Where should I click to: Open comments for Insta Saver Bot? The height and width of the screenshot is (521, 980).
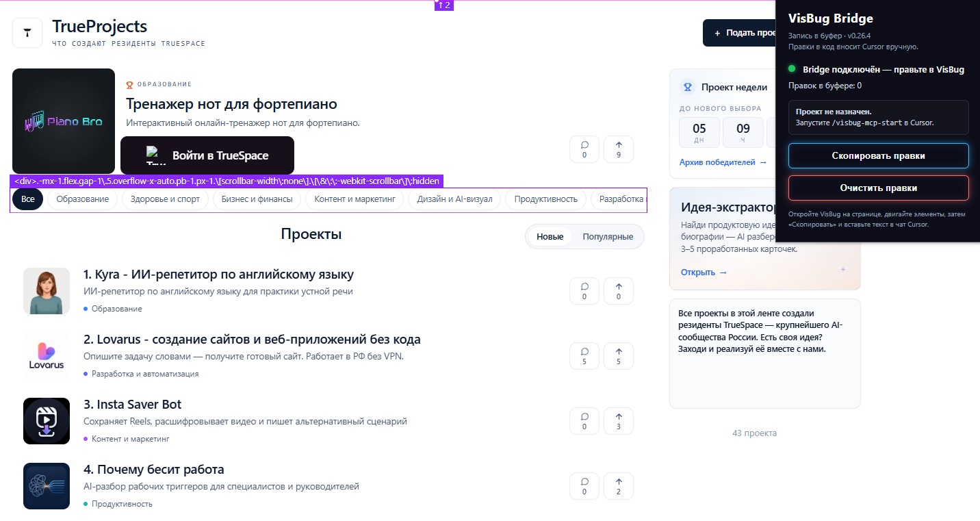(584, 421)
